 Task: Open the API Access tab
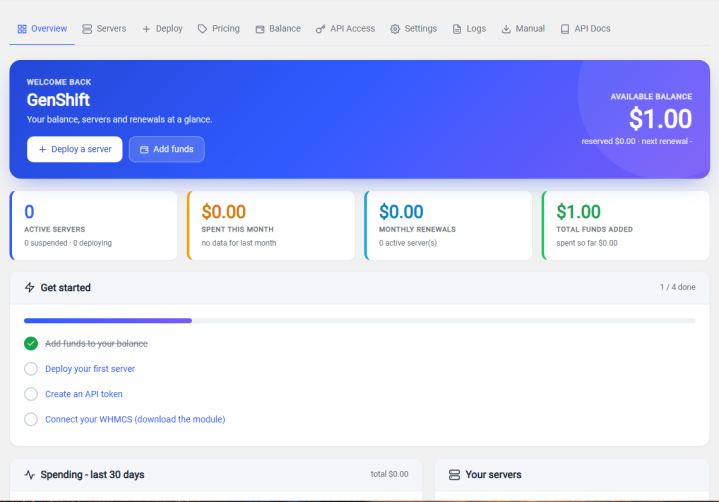pyautogui.click(x=345, y=29)
